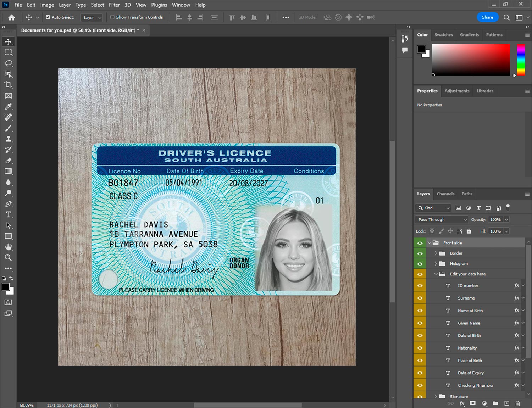Click the Share button

pyautogui.click(x=487, y=17)
